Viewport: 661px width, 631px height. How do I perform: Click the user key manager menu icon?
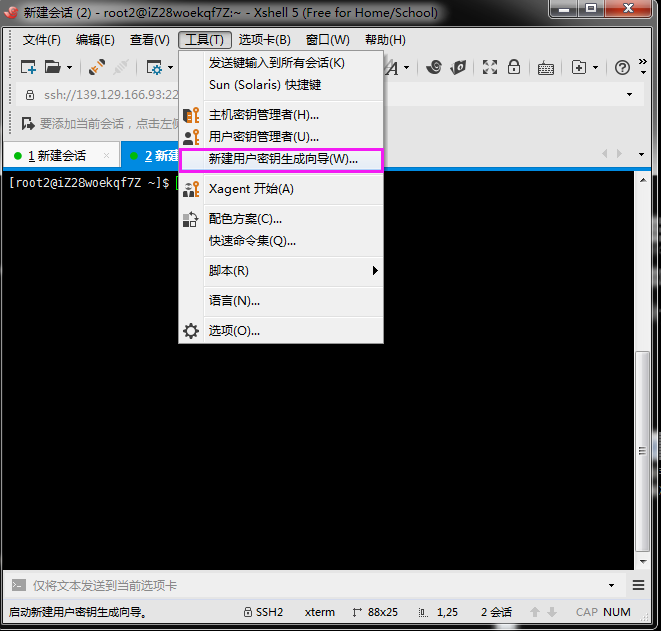click(191, 137)
